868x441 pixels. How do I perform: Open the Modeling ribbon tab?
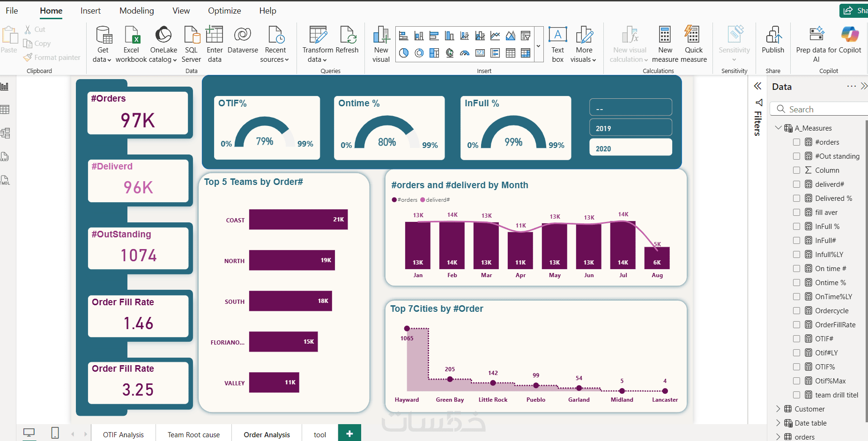(x=136, y=11)
